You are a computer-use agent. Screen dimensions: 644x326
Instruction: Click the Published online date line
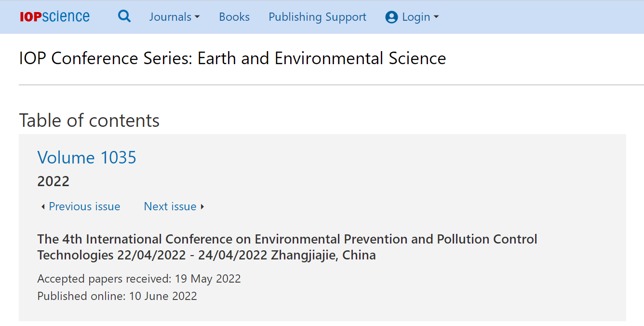pos(117,296)
